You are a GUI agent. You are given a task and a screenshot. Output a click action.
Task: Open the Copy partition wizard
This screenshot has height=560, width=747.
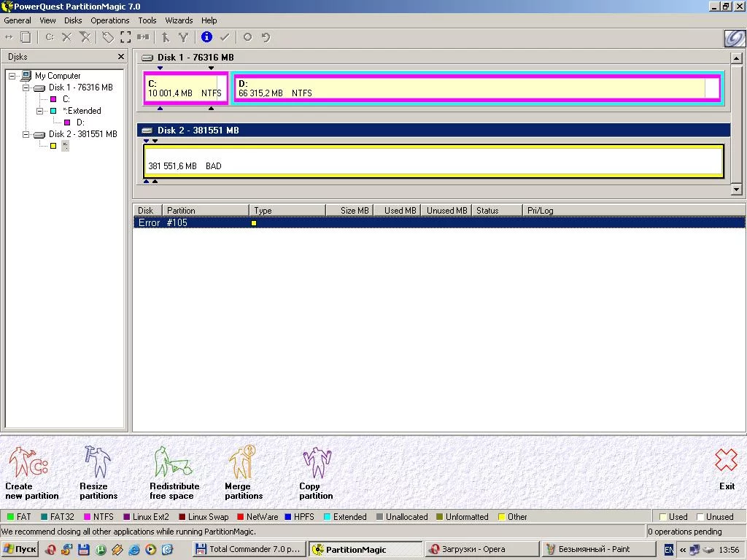pyautogui.click(x=316, y=463)
